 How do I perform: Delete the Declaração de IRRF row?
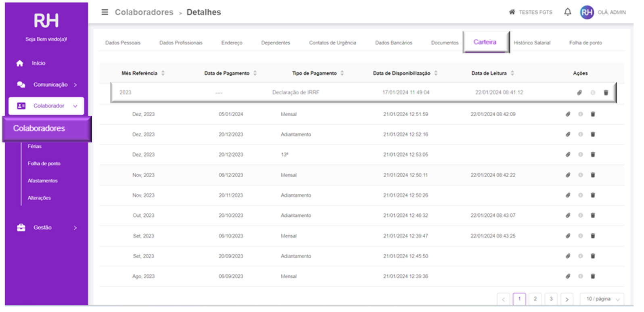pyautogui.click(x=606, y=93)
